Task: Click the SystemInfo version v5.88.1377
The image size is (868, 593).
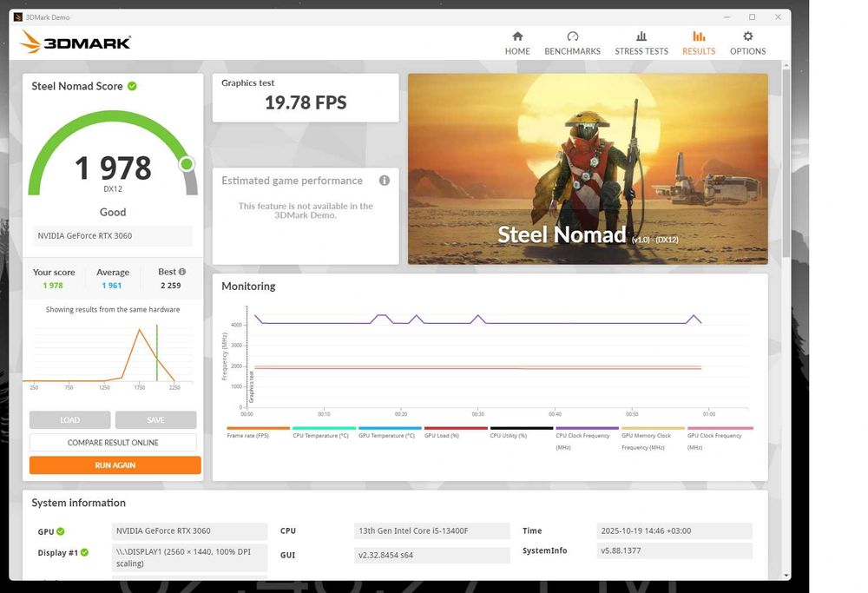Action: pos(674,550)
